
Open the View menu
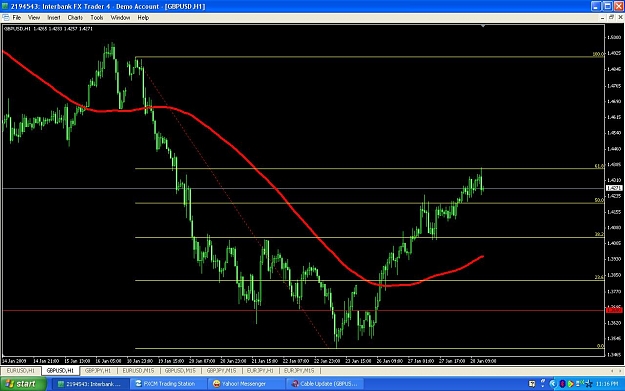pyautogui.click(x=34, y=18)
